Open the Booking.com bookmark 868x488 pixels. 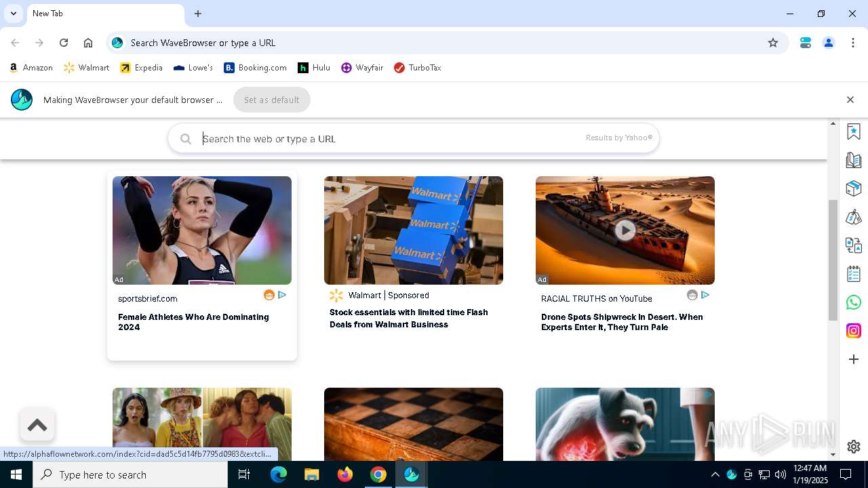[x=256, y=68]
